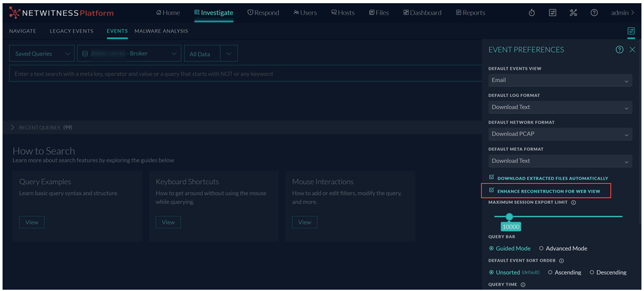Viewport: 644px width, 291px height.
Task: Open the Saved Queries dropdown
Action: tap(42, 54)
